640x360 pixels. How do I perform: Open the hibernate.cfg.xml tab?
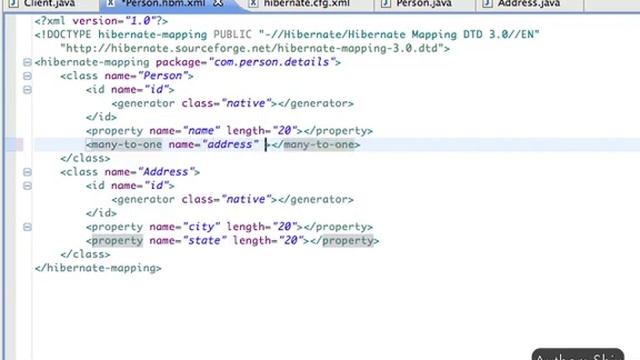tap(306, 3)
